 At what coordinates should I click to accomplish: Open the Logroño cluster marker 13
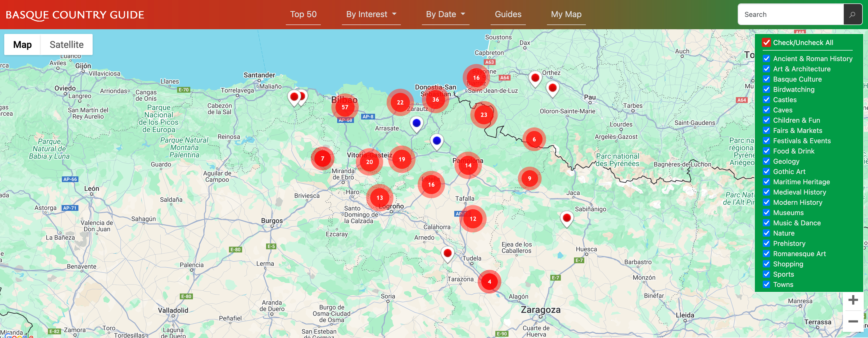pos(379,197)
